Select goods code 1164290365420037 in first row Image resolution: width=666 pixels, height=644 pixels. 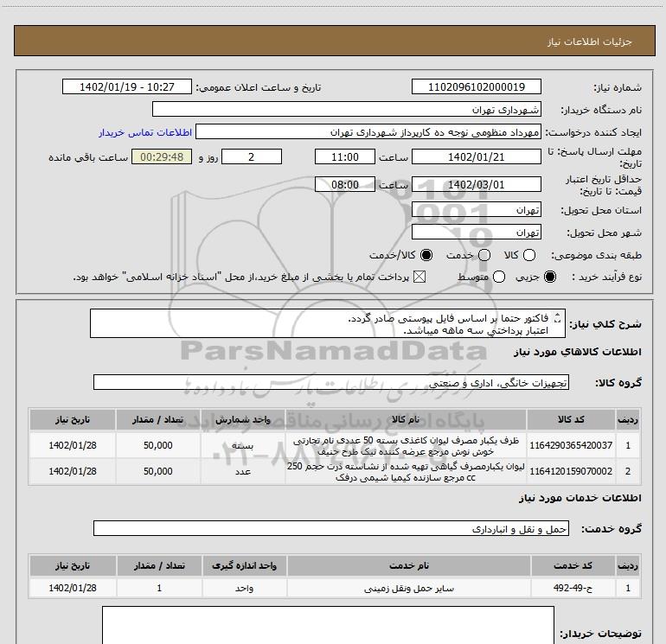click(x=568, y=445)
